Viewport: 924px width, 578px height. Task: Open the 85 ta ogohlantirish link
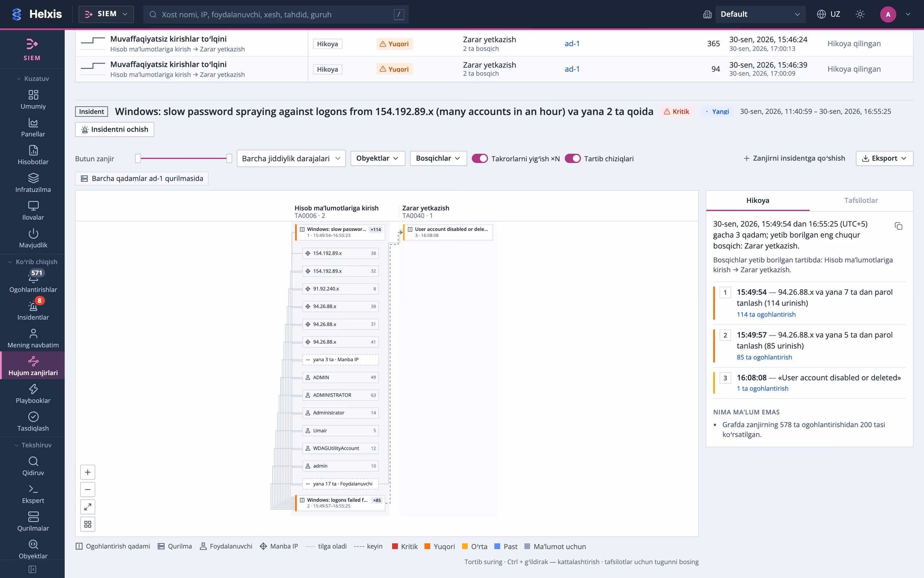pyautogui.click(x=764, y=357)
